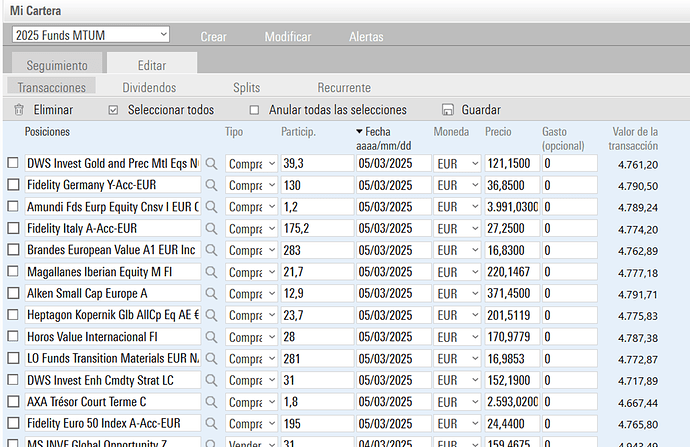
Task: Open Alertas link
Action: [366, 37]
